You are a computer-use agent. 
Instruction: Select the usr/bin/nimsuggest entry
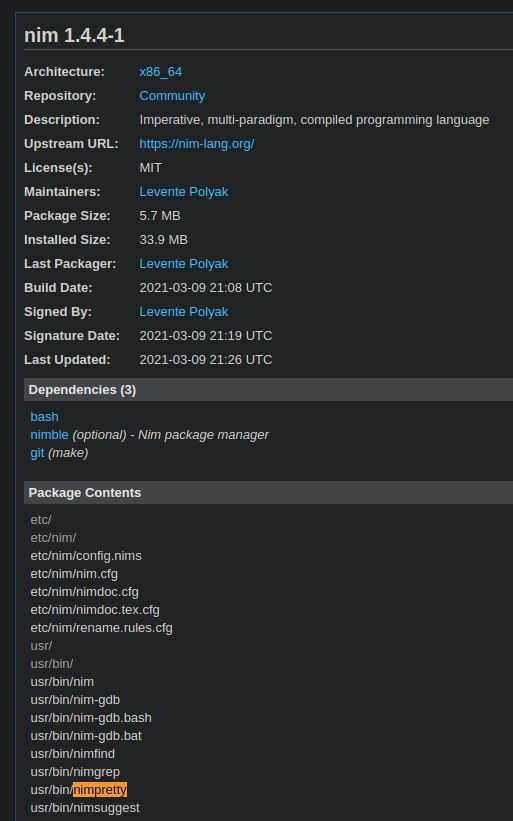(x=85, y=808)
